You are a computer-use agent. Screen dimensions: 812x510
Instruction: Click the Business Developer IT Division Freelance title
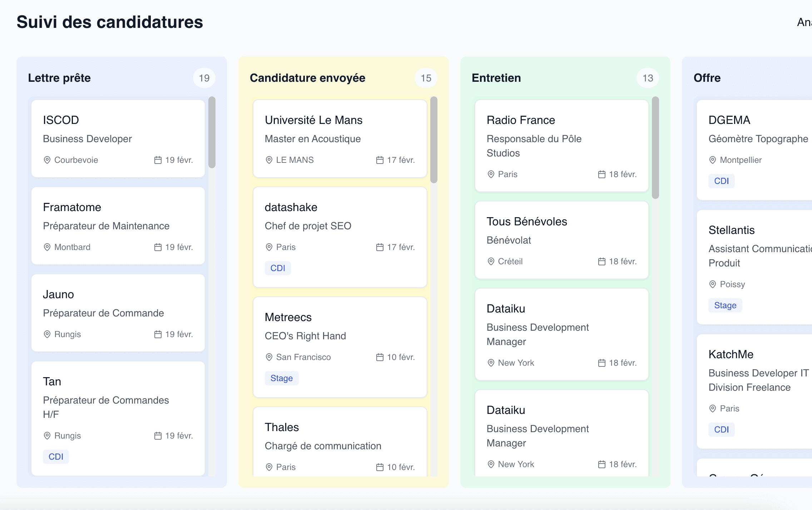(x=758, y=380)
